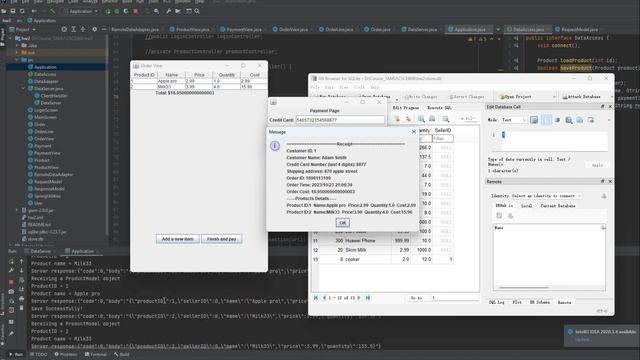Viewport: 640px width, 360px height.
Task: Switch to the RequestModel.java editor tab
Action: [579, 29]
